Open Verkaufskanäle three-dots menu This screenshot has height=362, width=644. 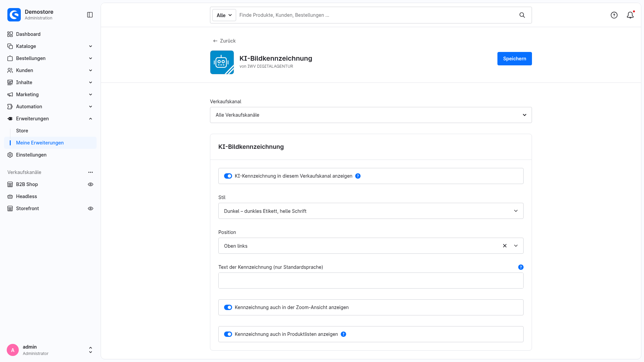[91, 172]
